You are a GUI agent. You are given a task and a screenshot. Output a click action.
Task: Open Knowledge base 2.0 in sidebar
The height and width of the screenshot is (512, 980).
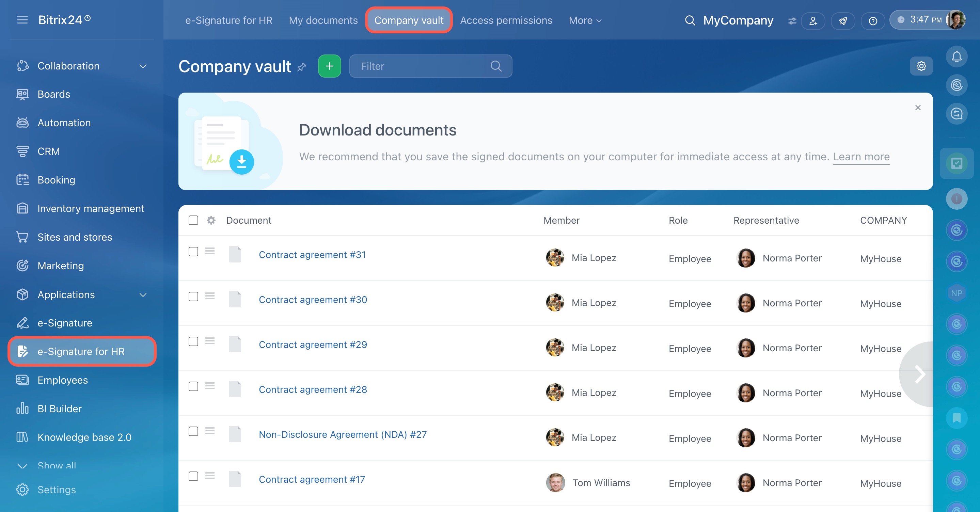point(84,437)
